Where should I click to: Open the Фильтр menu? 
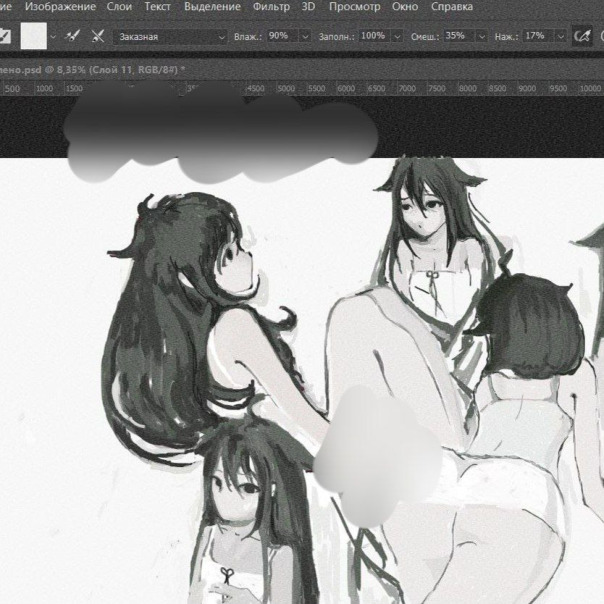click(x=271, y=7)
